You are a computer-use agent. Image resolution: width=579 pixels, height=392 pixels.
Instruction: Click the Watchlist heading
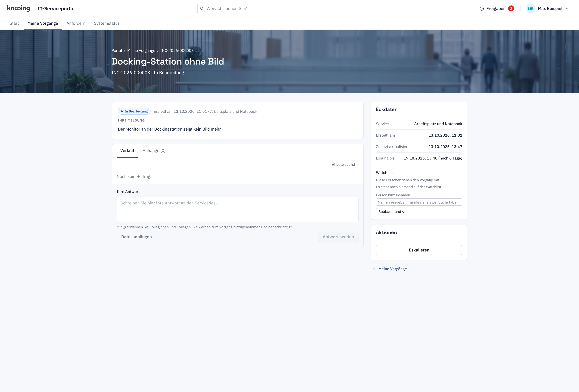pos(384,173)
